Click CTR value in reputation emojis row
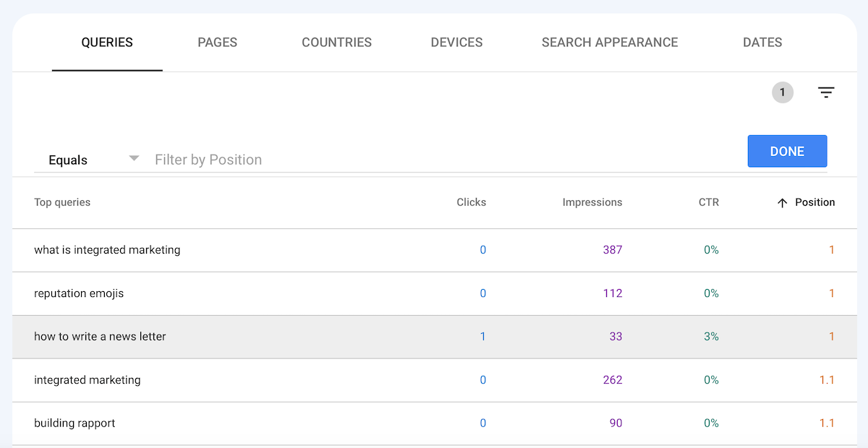Screen dimensions: 868x448 coord(712,293)
